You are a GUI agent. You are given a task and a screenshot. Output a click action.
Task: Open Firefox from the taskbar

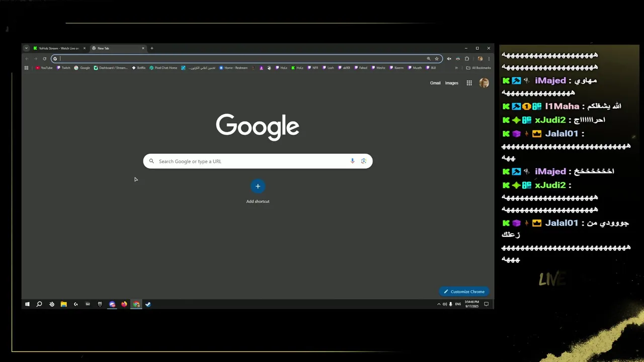124,304
